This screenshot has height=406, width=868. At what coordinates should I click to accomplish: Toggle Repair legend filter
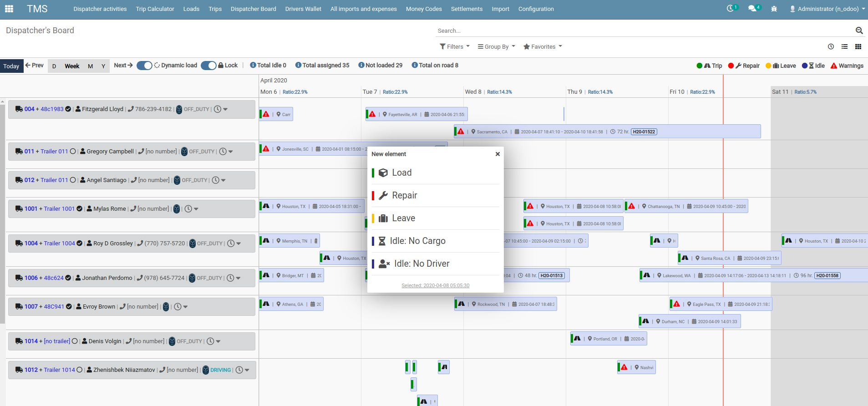(744, 66)
